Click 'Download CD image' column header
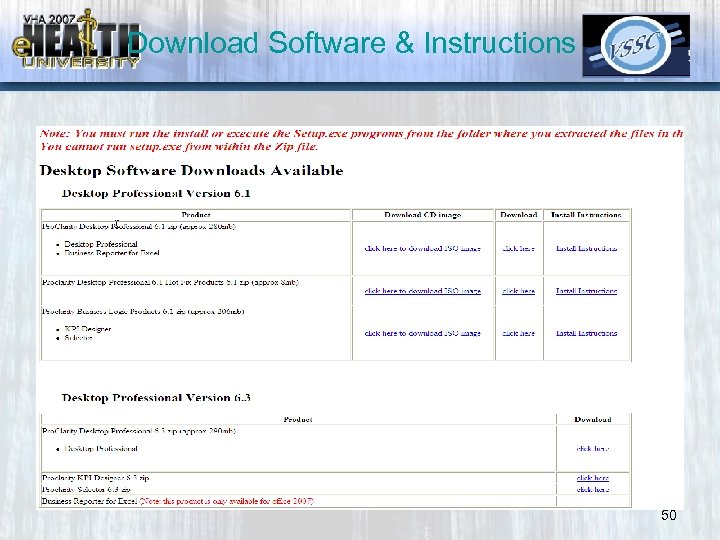The height and width of the screenshot is (540, 720). coord(422,215)
